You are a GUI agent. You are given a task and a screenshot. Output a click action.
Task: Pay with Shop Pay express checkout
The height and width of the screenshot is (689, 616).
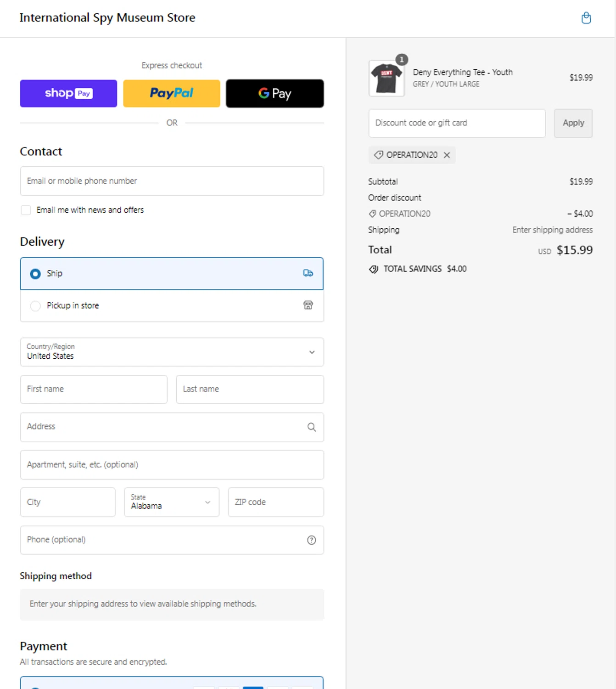point(68,94)
